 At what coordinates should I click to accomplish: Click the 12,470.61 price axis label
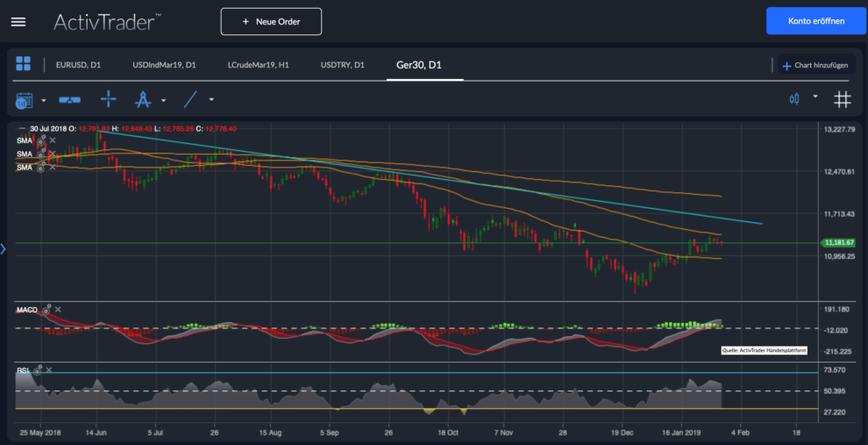[x=840, y=172]
